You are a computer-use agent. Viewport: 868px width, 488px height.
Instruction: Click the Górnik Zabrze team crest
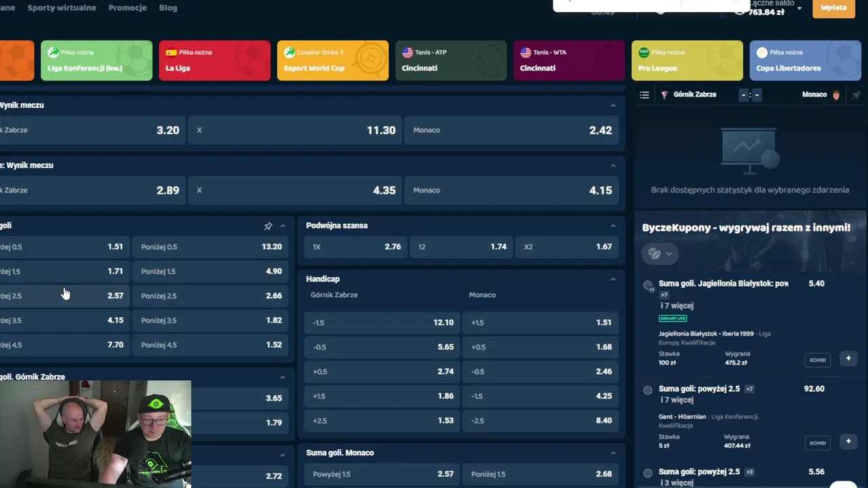(665, 95)
